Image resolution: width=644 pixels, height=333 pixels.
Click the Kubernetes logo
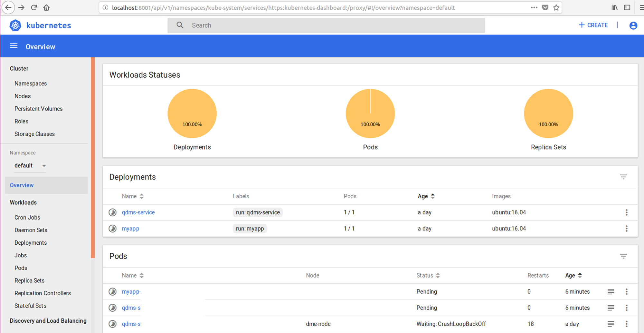point(15,25)
